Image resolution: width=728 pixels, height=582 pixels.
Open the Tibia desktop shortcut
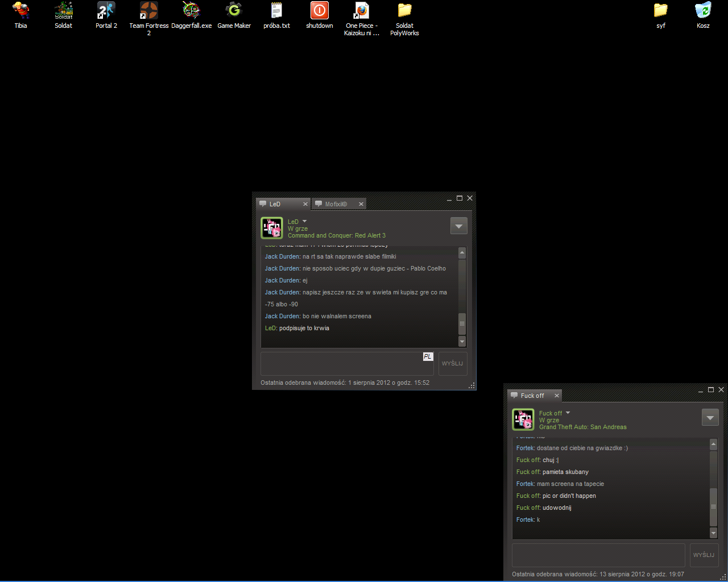[21, 11]
